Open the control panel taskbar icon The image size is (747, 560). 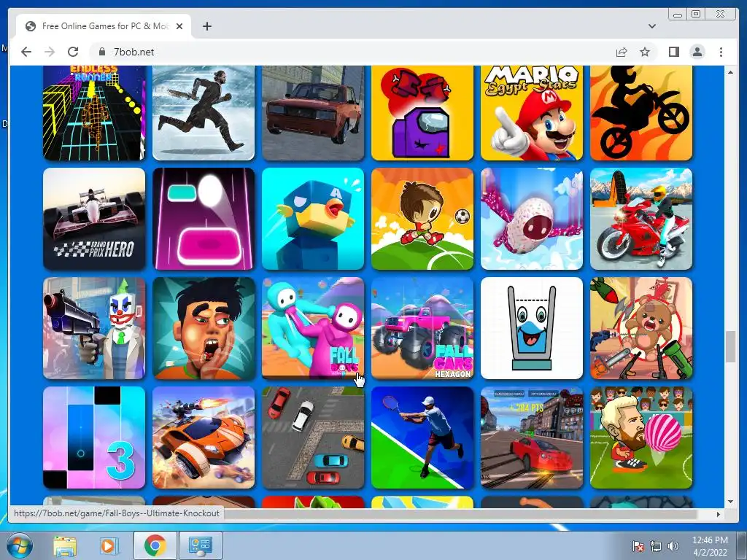(200, 545)
